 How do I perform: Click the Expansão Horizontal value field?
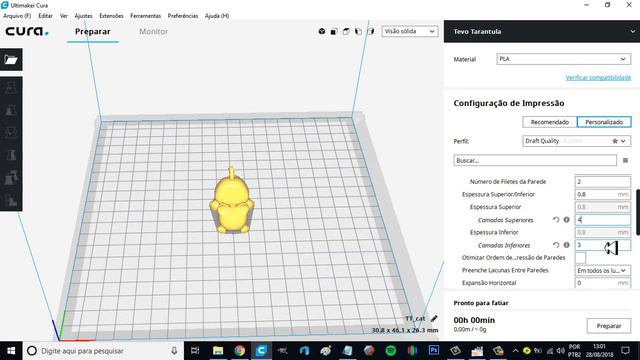(602, 283)
